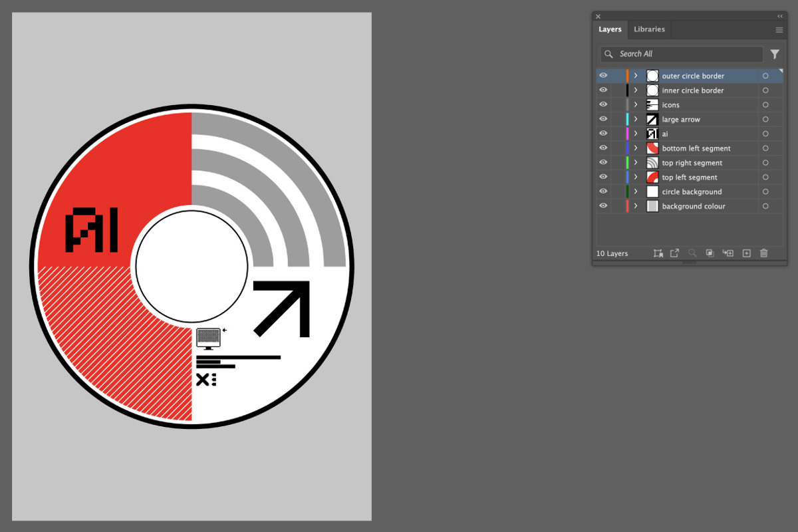Toggle eye for top right segment layer

point(603,163)
